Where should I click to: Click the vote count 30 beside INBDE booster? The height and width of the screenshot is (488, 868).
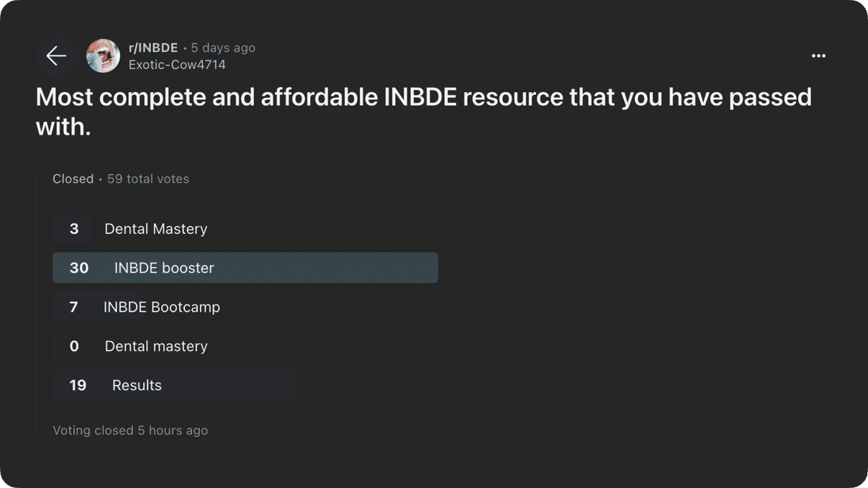click(79, 268)
